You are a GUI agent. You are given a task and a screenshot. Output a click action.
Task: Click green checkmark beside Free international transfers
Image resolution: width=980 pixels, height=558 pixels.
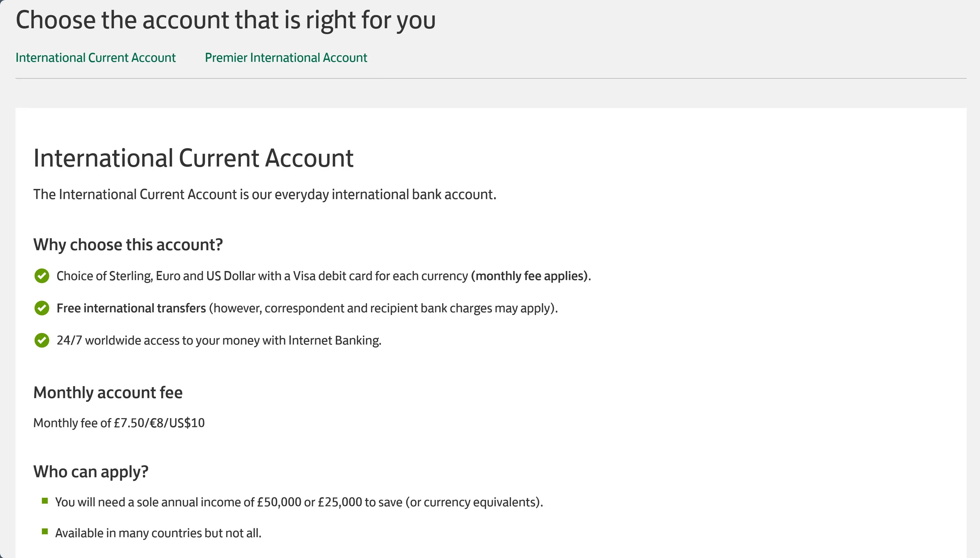(42, 308)
